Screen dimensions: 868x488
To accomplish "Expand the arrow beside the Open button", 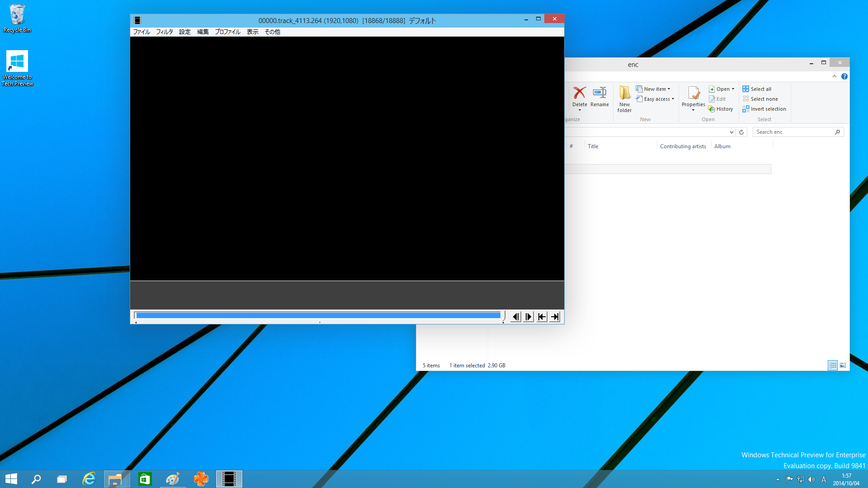I will pyautogui.click(x=733, y=89).
